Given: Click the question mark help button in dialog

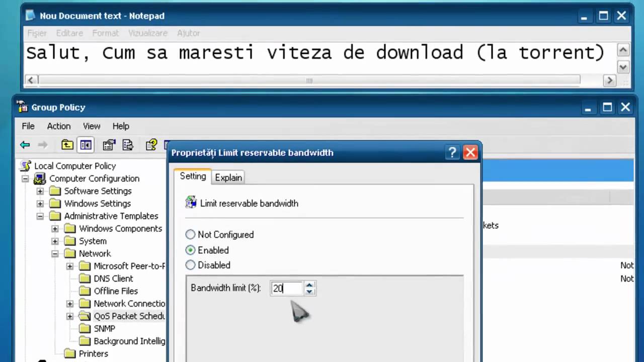Looking at the screenshot, I should point(452,152).
